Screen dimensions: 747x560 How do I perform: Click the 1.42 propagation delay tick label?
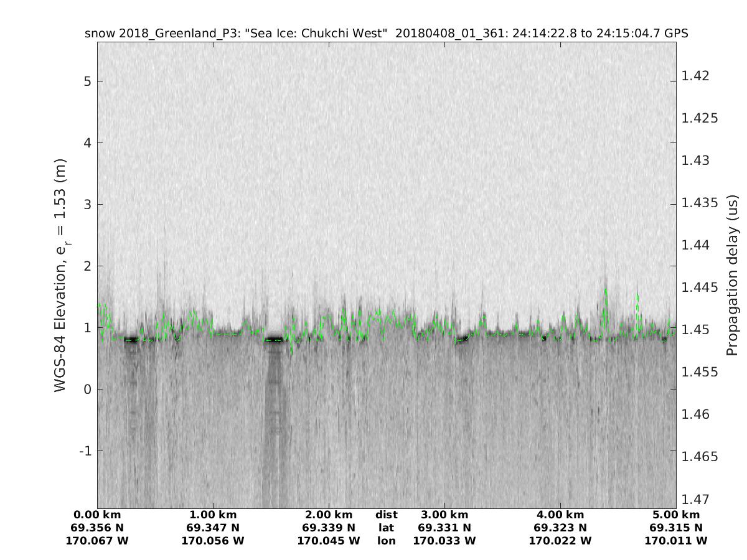tap(695, 76)
